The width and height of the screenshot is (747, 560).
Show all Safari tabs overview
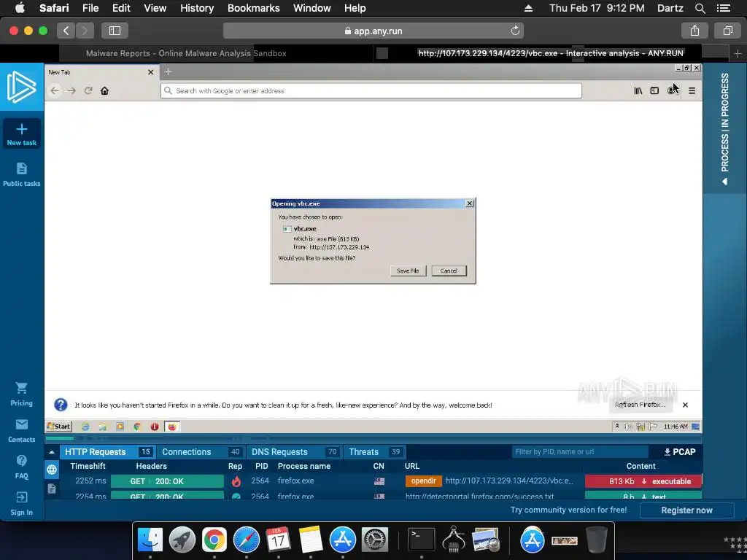coord(727,31)
